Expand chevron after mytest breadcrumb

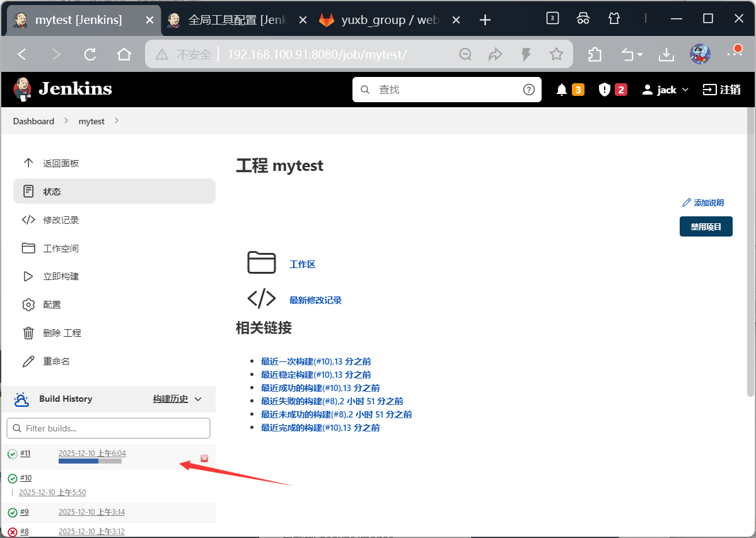[x=116, y=120]
